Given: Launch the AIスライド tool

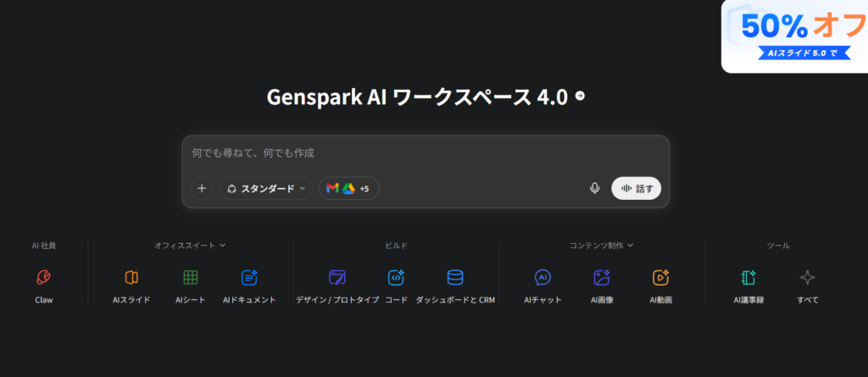Looking at the screenshot, I should pyautogui.click(x=131, y=286).
